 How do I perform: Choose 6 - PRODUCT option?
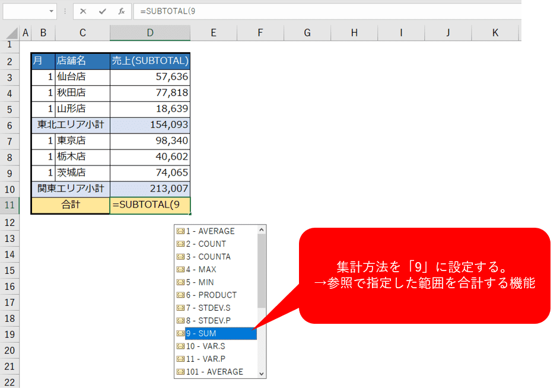pyautogui.click(x=217, y=295)
